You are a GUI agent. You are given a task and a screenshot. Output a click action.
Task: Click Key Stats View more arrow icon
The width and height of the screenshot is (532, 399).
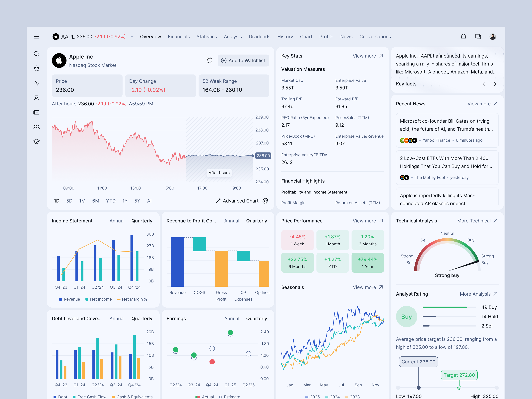(381, 56)
